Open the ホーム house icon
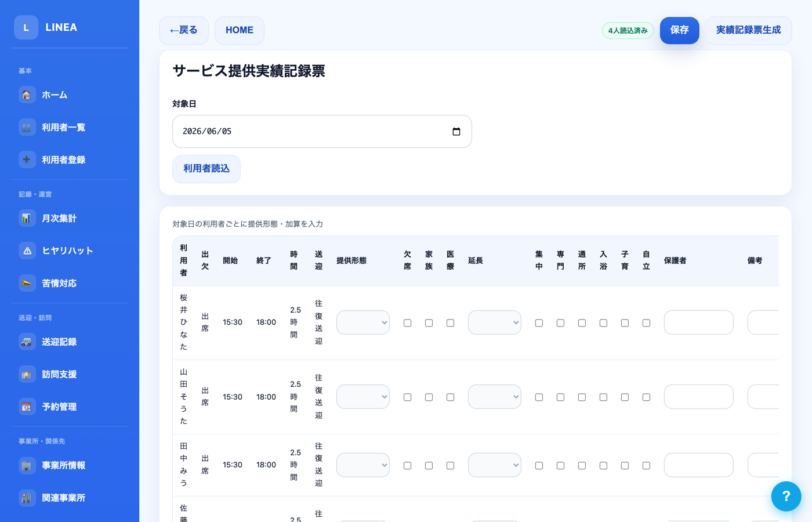Viewport: 812px width, 522px height. (27, 95)
